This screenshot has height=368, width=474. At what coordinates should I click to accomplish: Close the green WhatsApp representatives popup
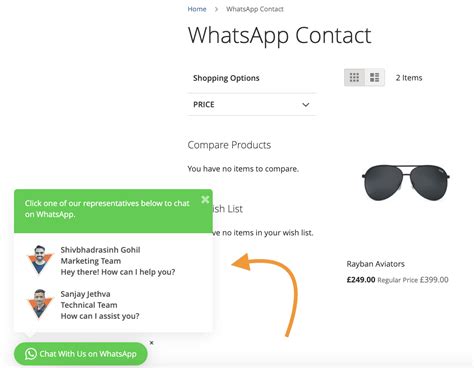coord(205,199)
